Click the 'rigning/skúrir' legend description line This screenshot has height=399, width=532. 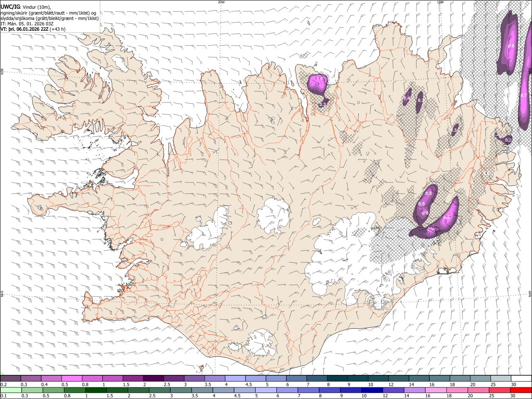49,13
